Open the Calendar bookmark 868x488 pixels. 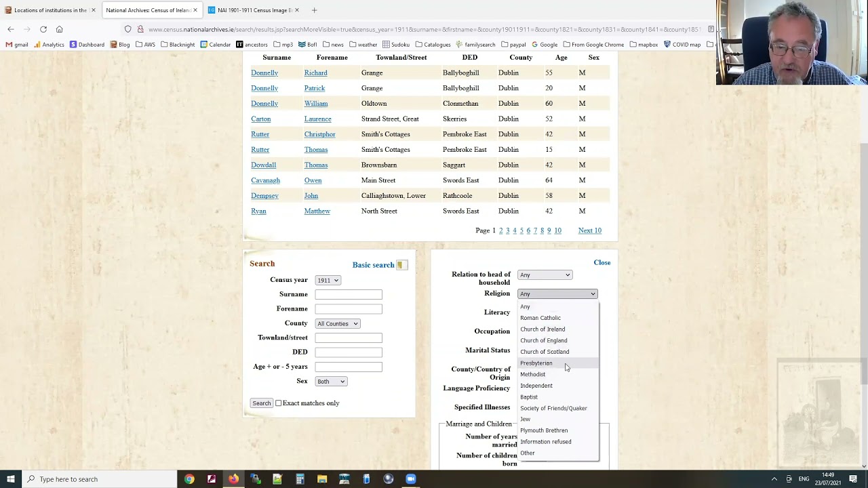click(216, 45)
